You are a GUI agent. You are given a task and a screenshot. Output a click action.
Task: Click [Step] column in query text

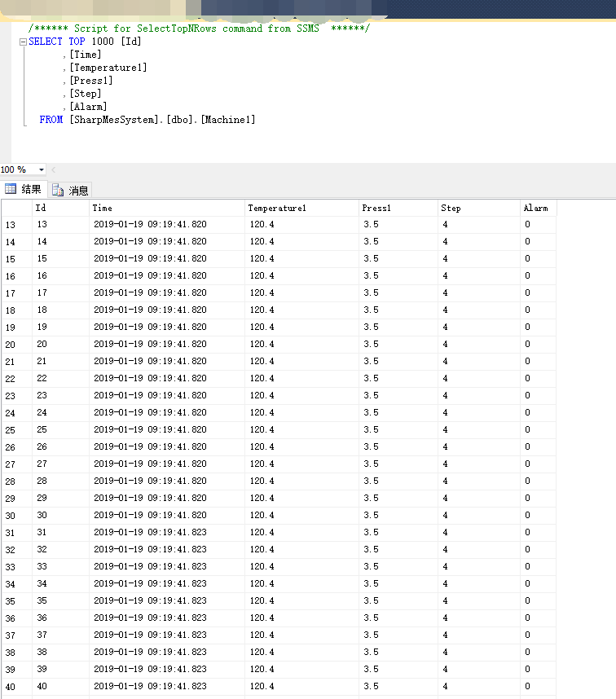(86, 94)
